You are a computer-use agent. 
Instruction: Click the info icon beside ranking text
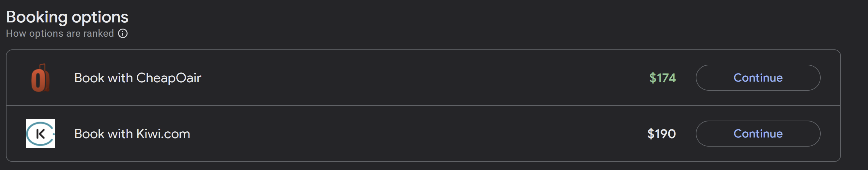(x=123, y=33)
